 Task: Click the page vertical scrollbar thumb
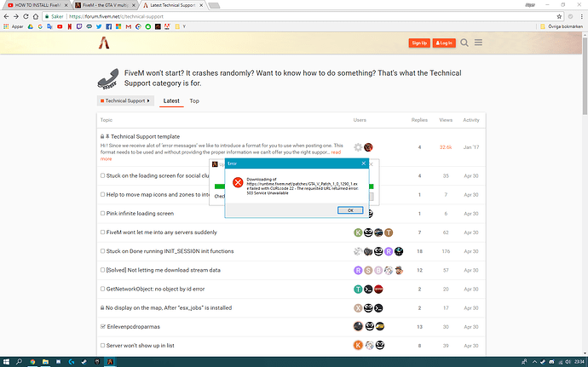pos(585,75)
